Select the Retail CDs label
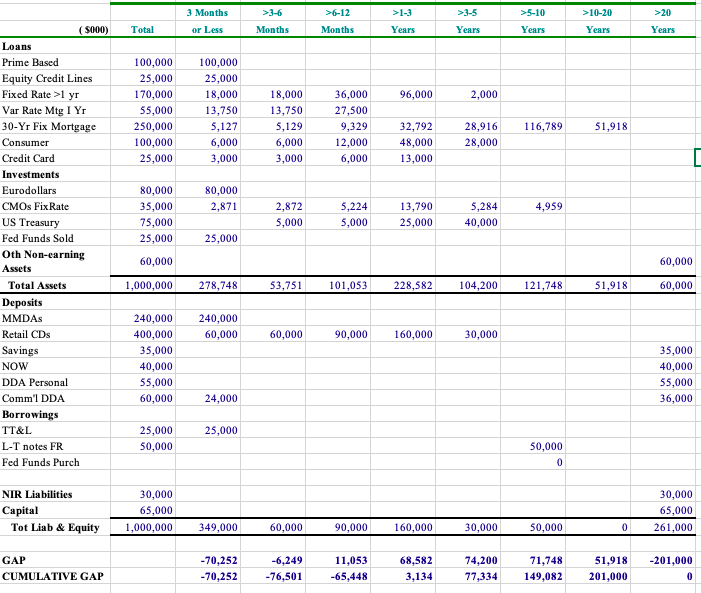This screenshot has height=593, width=701. click(26, 335)
